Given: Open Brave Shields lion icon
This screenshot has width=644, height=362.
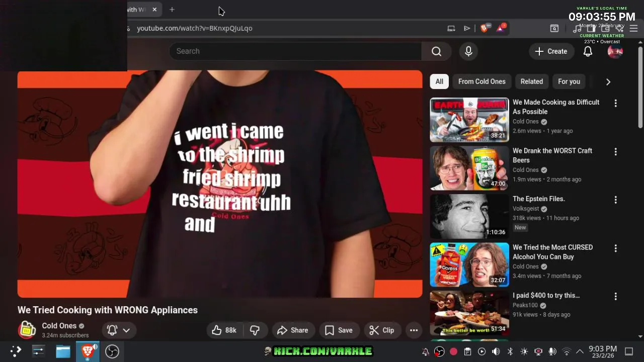Looking at the screenshot, I should tap(484, 28).
